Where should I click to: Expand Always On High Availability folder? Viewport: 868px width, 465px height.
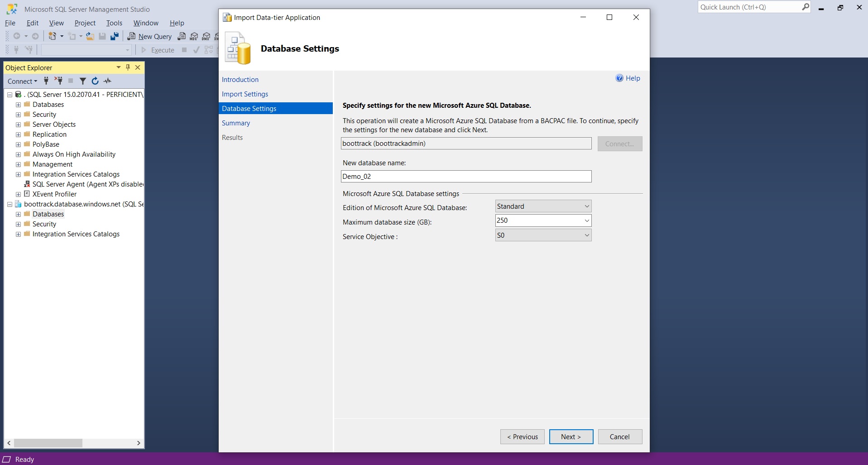18,154
